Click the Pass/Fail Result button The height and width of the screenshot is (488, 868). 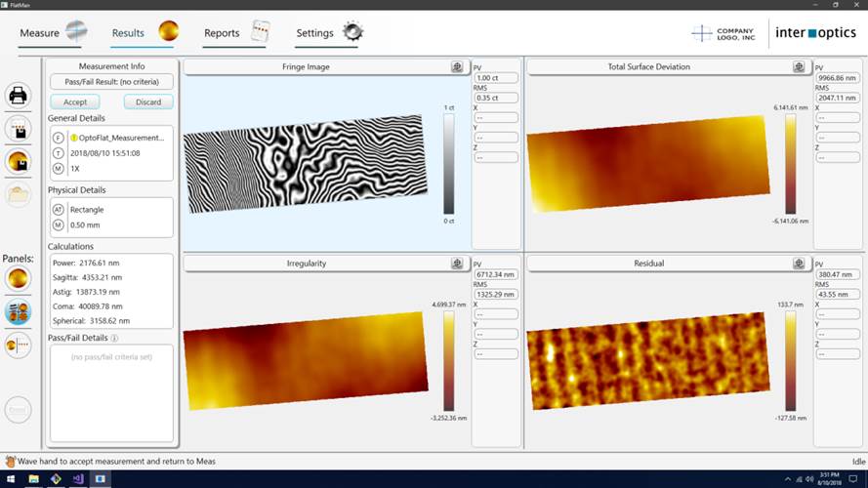coord(111,82)
